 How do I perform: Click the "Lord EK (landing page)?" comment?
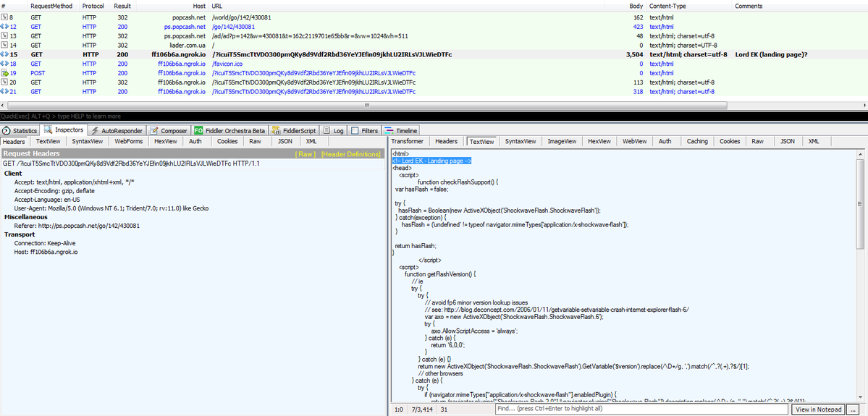(772, 55)
